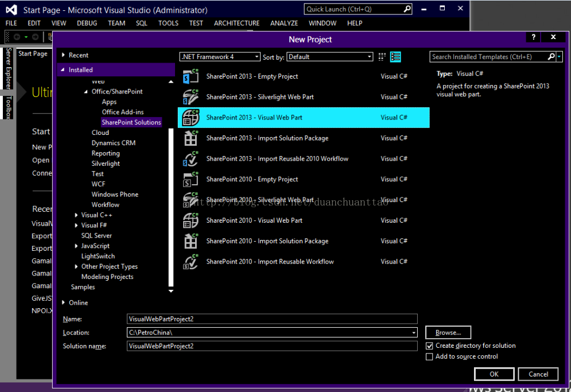
Task: Click the search magnifier in template search
Action: [551, 56]
